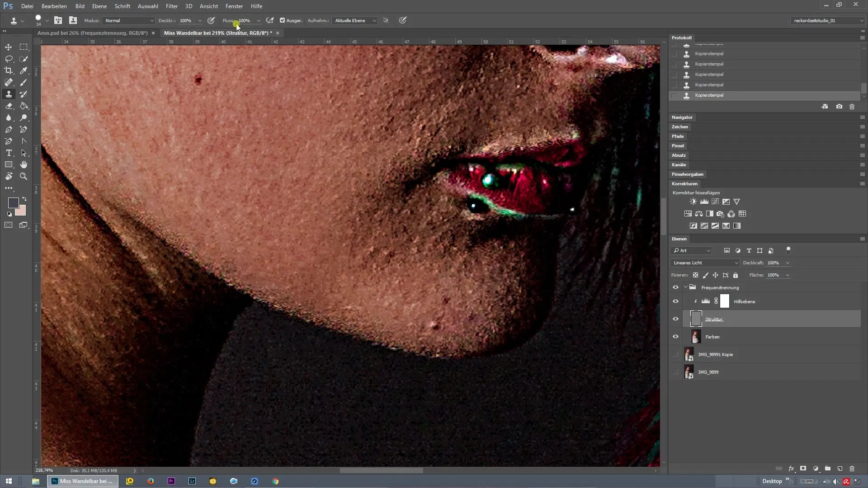868x488 pixels.
Task: Select the Path Selection tool
Action: (24, 153)
